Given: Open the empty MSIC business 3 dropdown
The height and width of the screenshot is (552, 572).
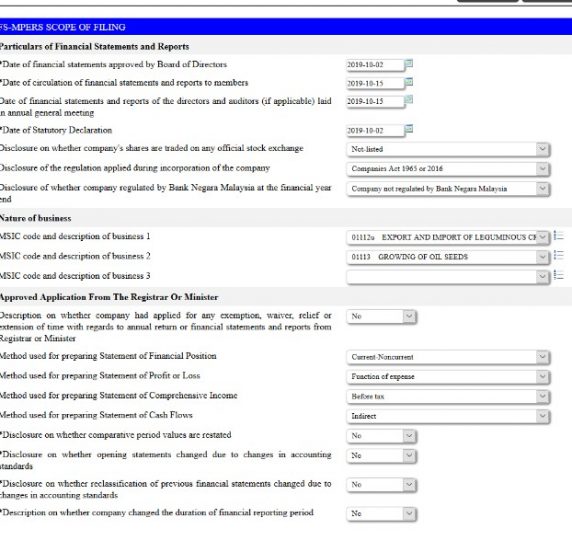Looking at the screenshot, I should pos(448,277).
